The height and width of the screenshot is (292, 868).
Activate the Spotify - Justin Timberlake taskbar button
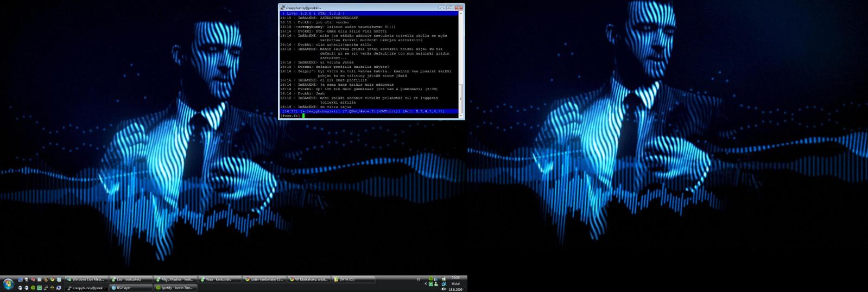pos(175,288)
